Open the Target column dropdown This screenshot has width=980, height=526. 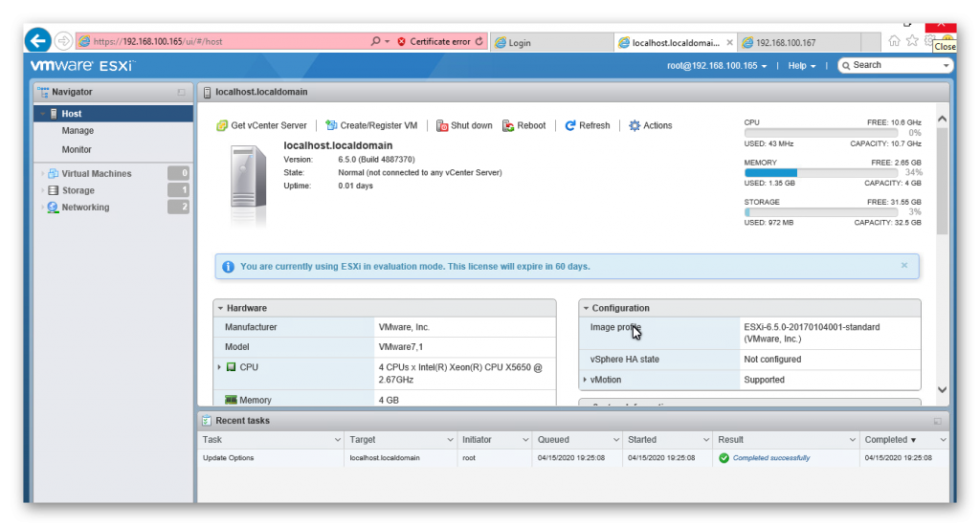coord(450,440)
